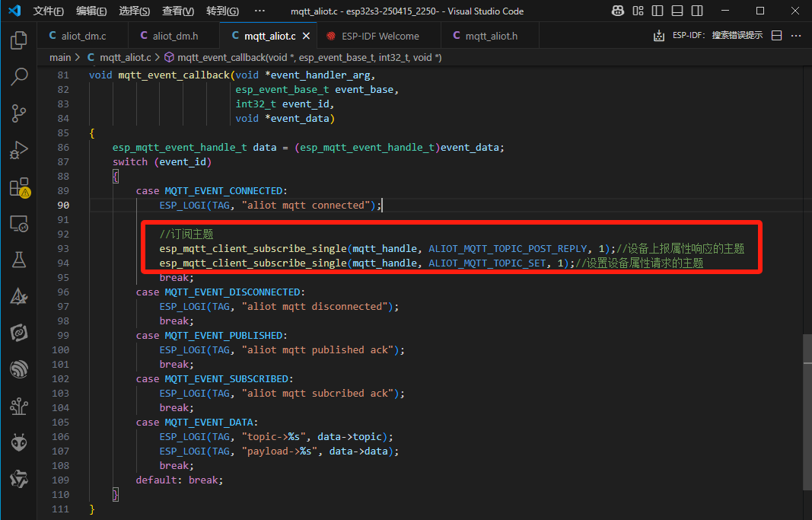Open the interlocked-knot extension icon at the activity bar's bottom

[18, 480]
